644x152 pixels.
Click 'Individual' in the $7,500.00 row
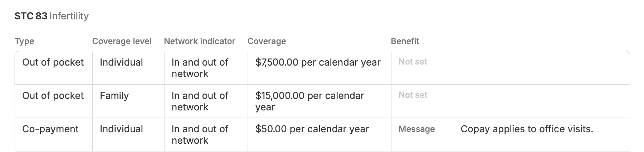coord(121,62)
